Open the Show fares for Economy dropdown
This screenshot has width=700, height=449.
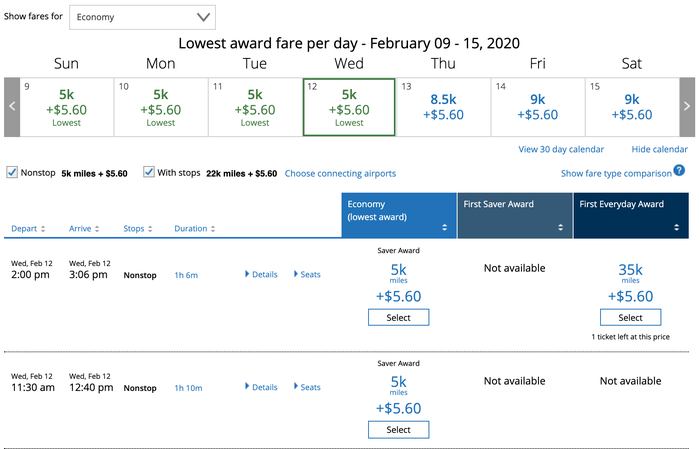[142, 17]
